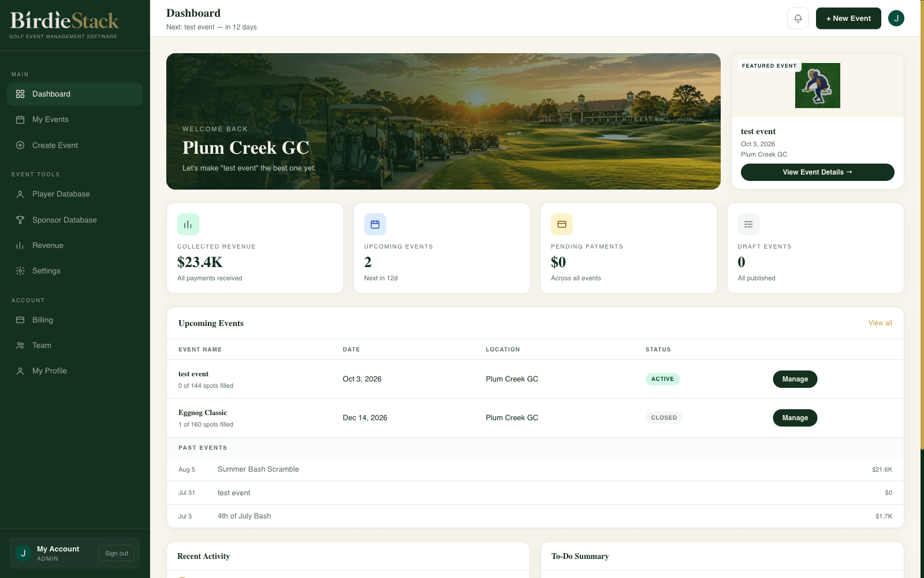
Task: Manage the test event row
Action: 795,379
